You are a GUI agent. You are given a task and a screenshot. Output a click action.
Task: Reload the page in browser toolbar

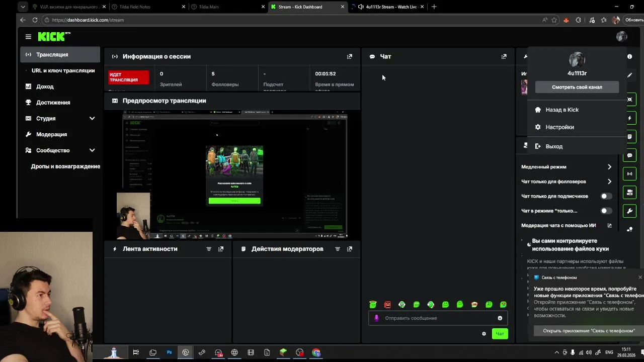pyautogui.click(x=35, y=20)
